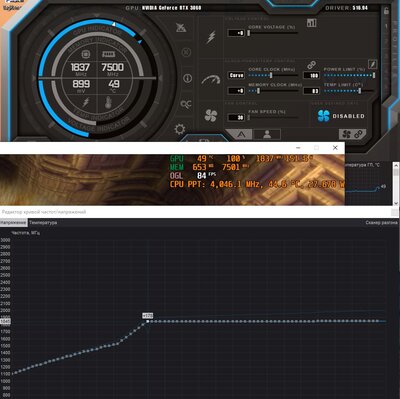Screen dimensions: 400x399
Task: Click the fan control icon
Action: coord(211,116)
